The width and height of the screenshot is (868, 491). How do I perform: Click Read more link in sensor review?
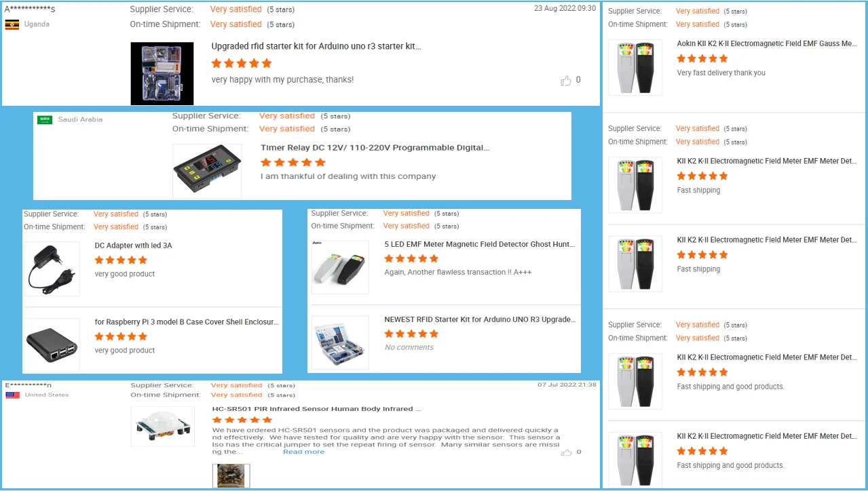click(303, 452)
